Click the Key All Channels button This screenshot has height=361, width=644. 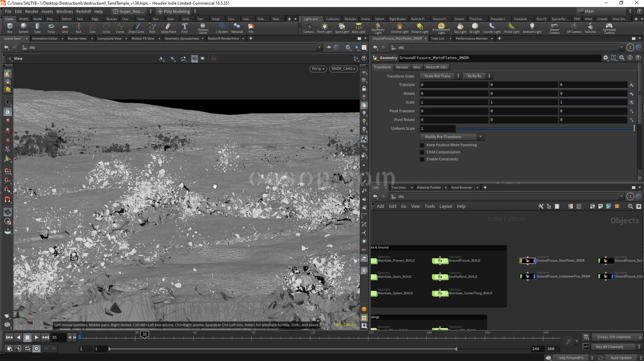click(609, 347)
